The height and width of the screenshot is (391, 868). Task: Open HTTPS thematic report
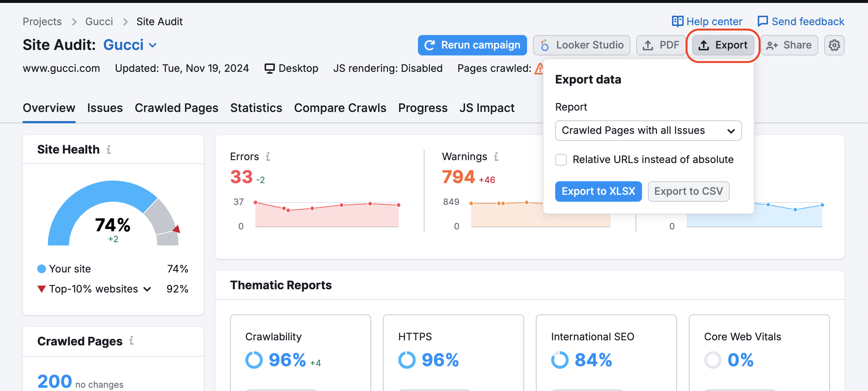[x=415, y=337]
